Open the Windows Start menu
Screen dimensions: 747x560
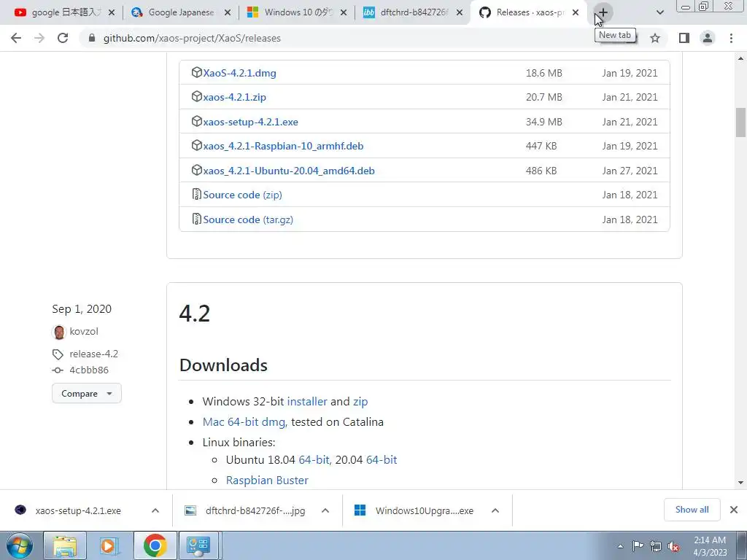pos(20,545)
